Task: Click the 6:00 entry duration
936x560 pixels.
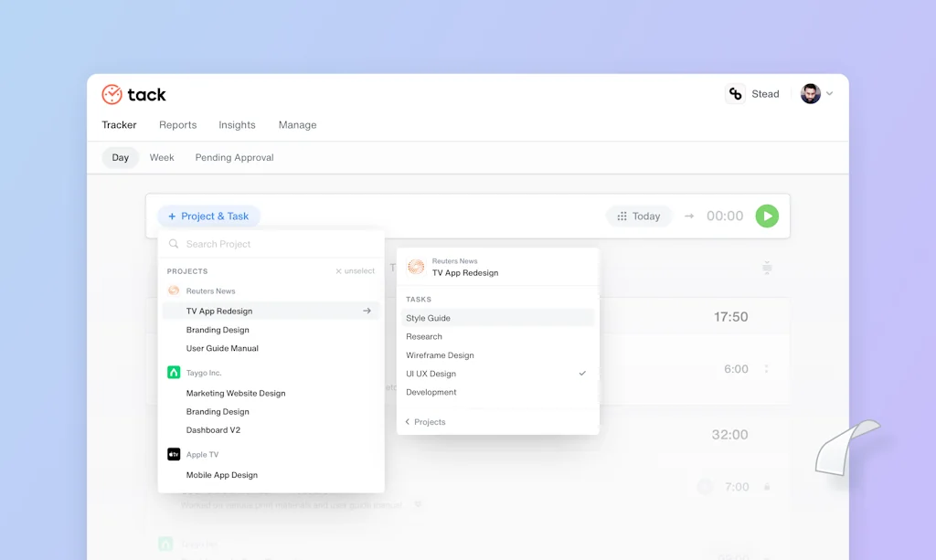Action: coord(736,369)
